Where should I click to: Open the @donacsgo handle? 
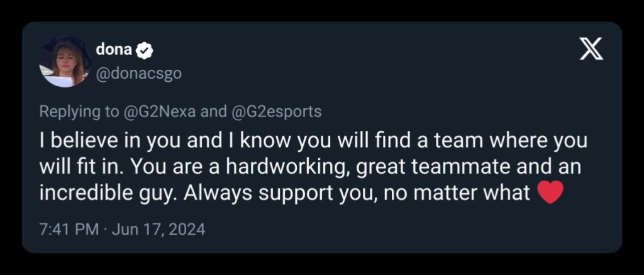coord(138,74)
